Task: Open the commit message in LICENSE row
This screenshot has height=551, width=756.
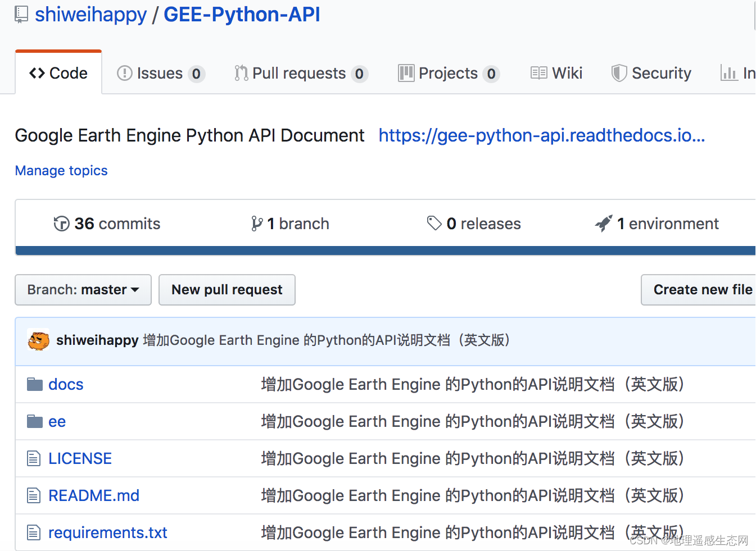Action: pos(473,459)
